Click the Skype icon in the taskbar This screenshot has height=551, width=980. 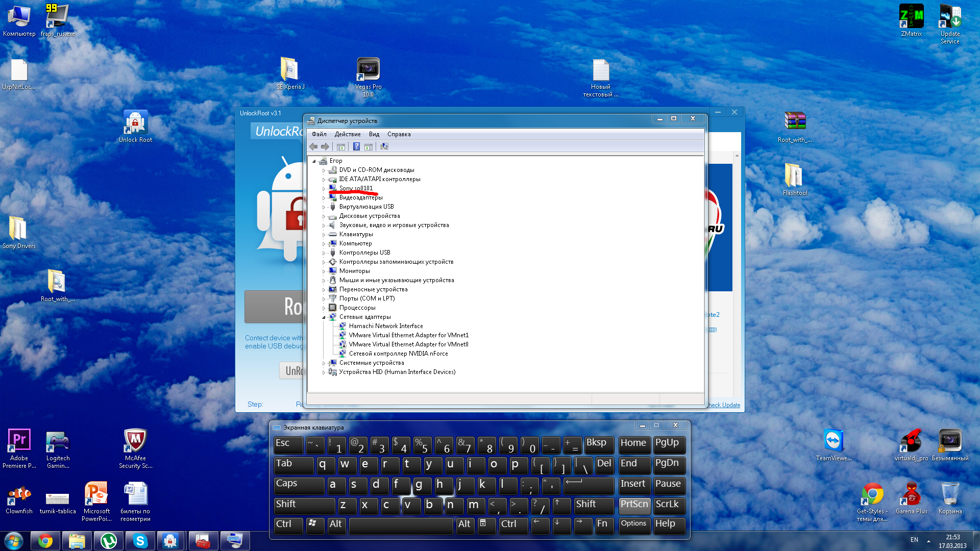coord(140,541)
